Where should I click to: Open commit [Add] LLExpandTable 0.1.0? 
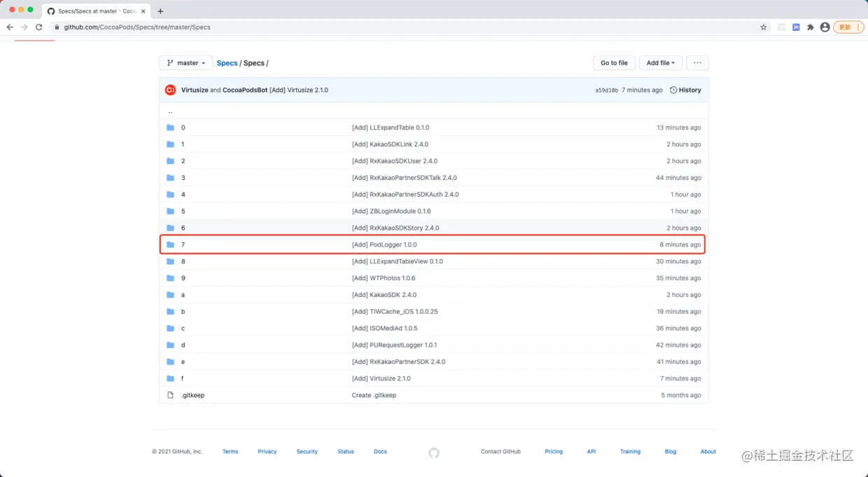[x=391, y=127]
